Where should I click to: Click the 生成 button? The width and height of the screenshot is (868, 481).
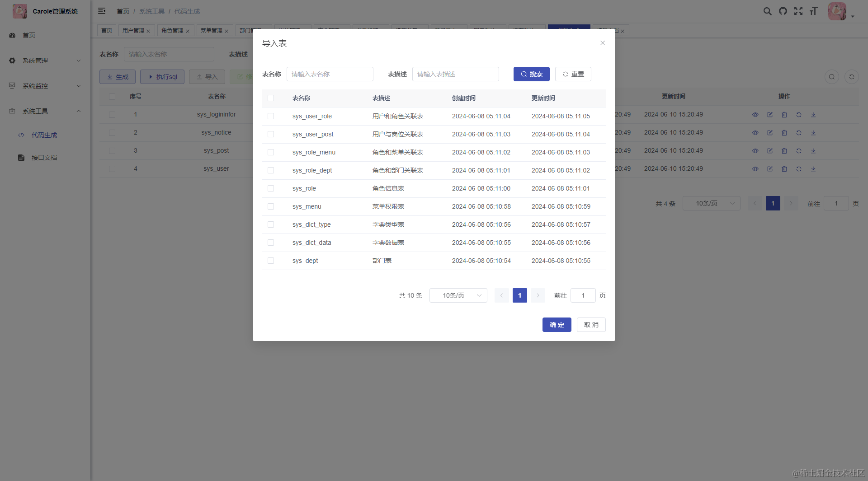tap(118, 77)
